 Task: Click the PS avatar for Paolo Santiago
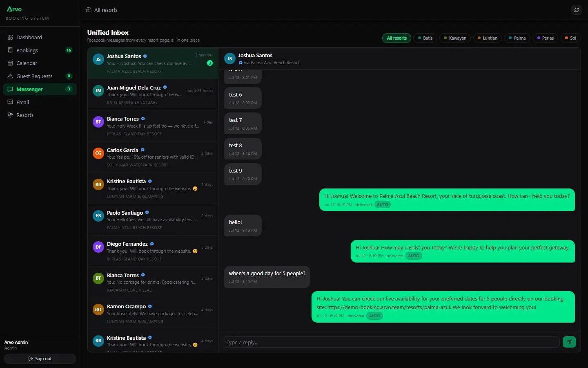pyautogui.click(x=98, y=215)
